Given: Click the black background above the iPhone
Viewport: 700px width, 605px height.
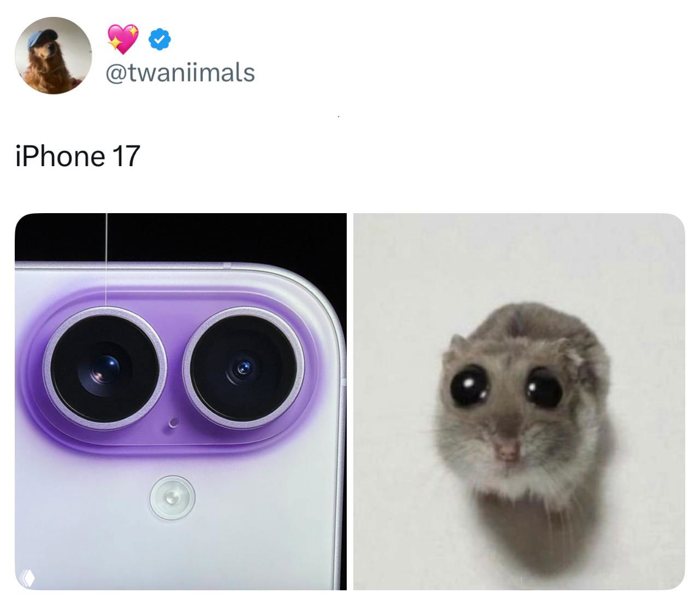Looking at the screenshot, I should pyautogui.click(x=180, y=237).
